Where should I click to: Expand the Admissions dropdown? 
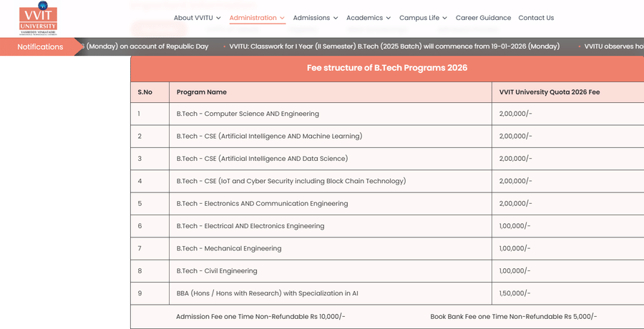[316, 18]
